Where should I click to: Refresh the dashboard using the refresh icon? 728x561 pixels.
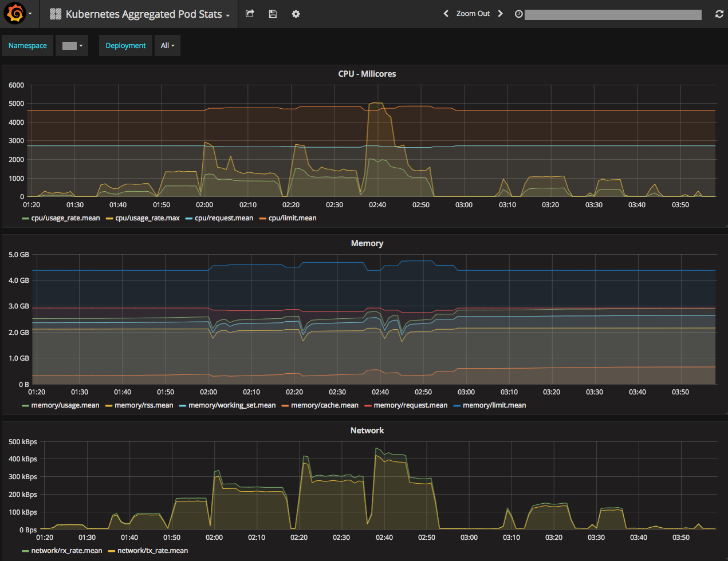tap(719, 14)
